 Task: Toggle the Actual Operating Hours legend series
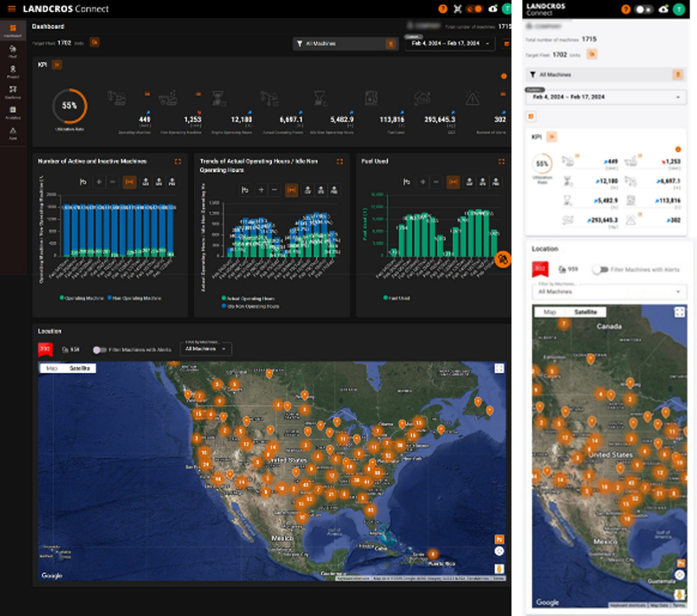[248, 299]
